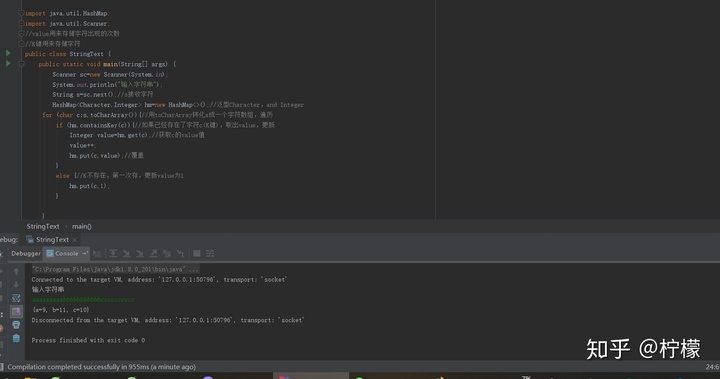Run main method using its gutter arrow
The image size is (720, 379).
click(x=8, y=63)
